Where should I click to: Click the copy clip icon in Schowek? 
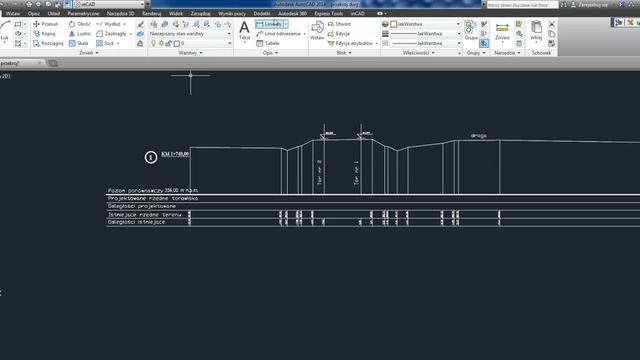551,33
